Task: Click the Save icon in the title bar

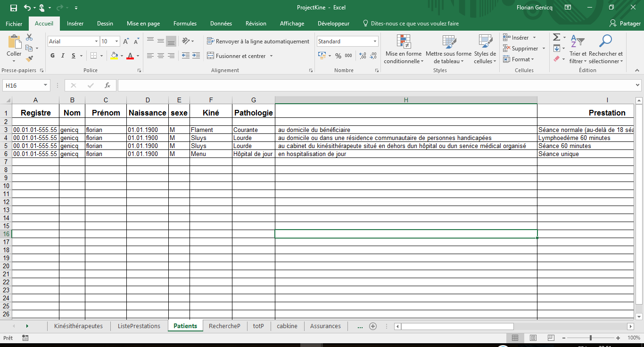Action: coord(14,8)
